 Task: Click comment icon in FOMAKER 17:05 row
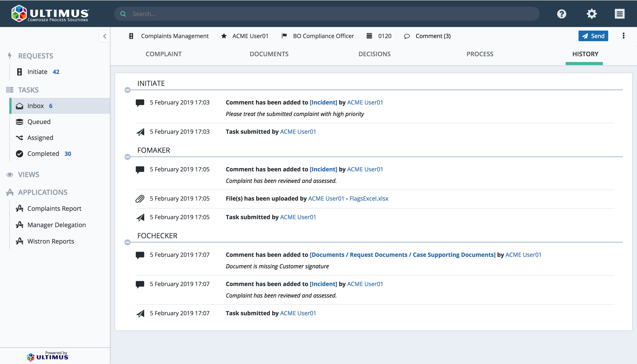click(x=140, y=170)
